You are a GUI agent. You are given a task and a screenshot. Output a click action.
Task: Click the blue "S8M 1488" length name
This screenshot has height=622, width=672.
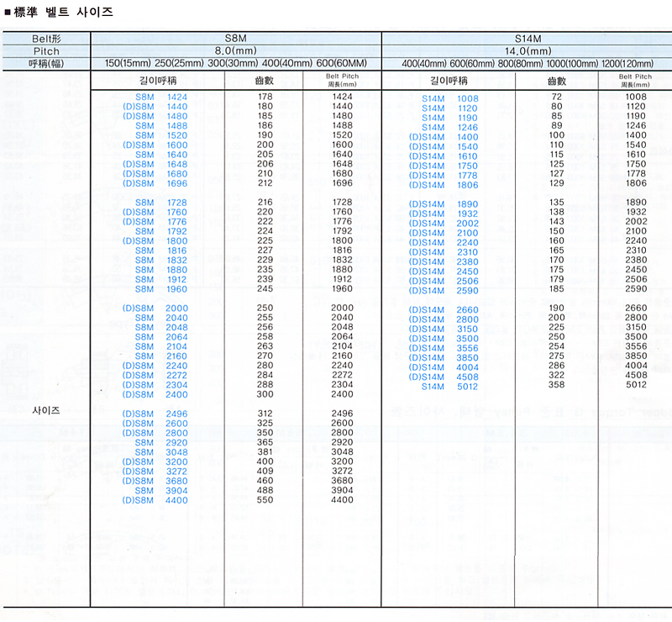(161, 126)
